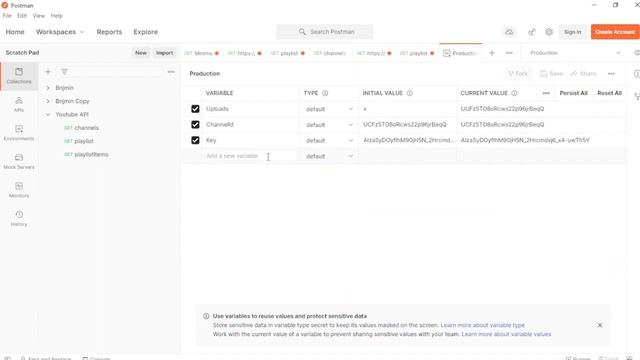Click the CURRENT VALUE info icon
Image resolution: width=640 pixels, height=360 pixels.
[514, 93]
